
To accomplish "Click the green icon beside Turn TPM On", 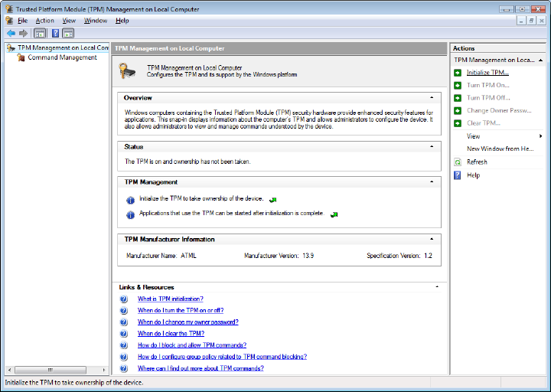I will coord(458,86).
